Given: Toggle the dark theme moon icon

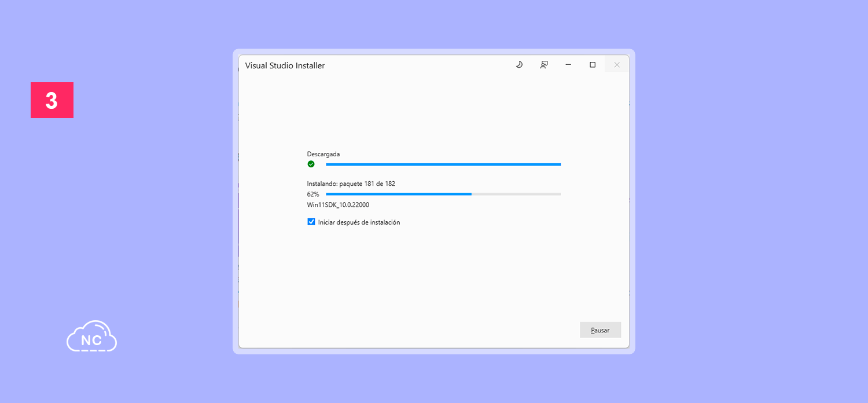Looking at the screenshot, I should click(x=519, y=65).
